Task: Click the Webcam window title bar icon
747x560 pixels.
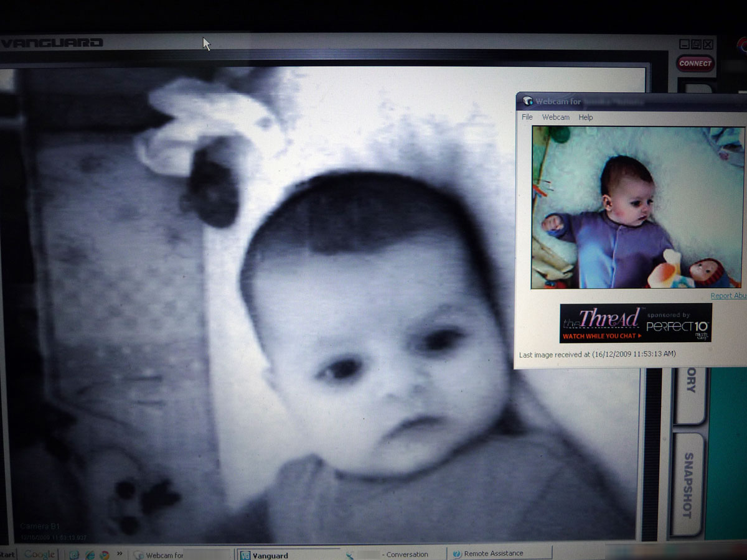Action: (527, 101)
